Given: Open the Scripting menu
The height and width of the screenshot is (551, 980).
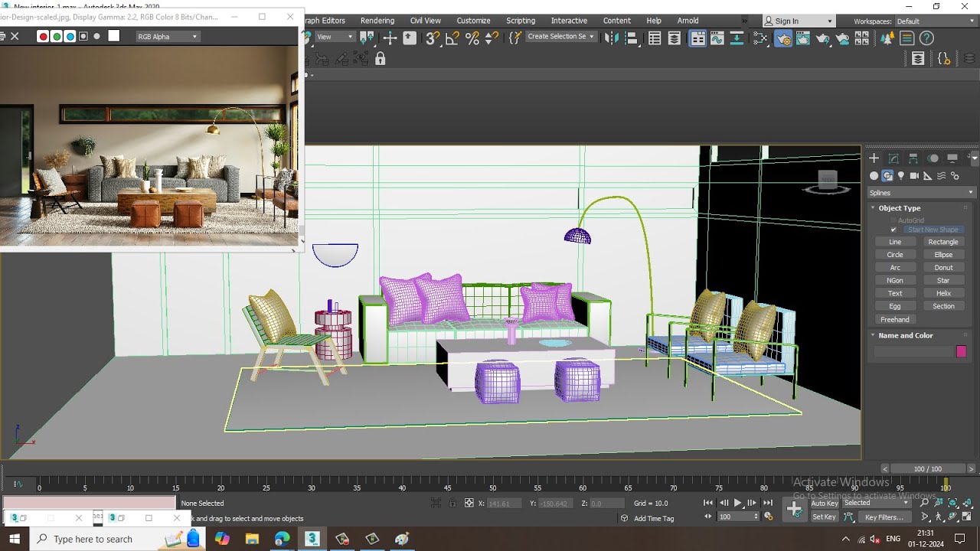Looking at the screenshot, I should tap(521, 21).
